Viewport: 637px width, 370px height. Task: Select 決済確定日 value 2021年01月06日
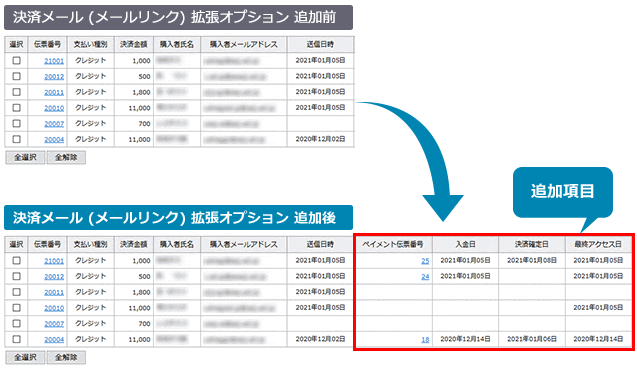pos(532,339)
